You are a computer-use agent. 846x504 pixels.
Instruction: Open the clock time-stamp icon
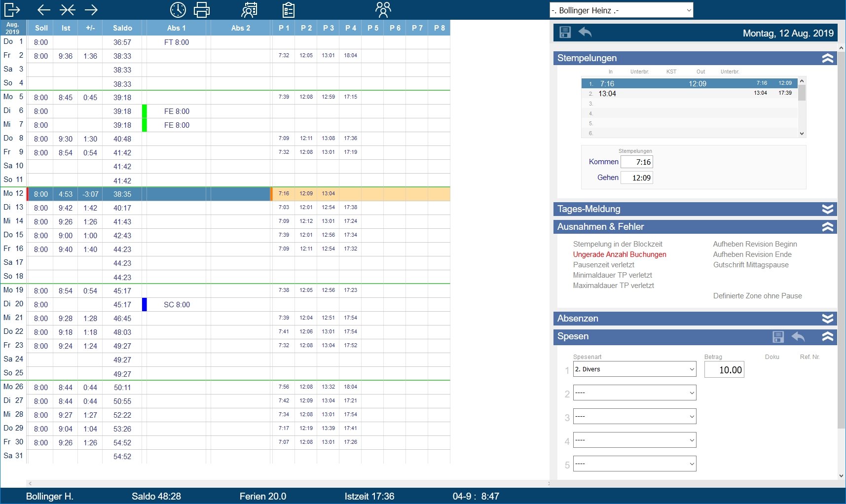[178, 10]
